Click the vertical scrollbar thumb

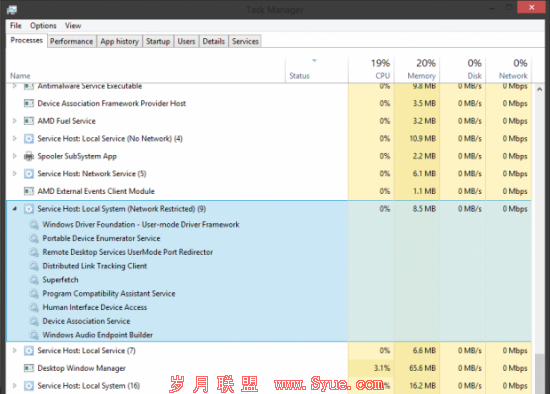point(539,374)
